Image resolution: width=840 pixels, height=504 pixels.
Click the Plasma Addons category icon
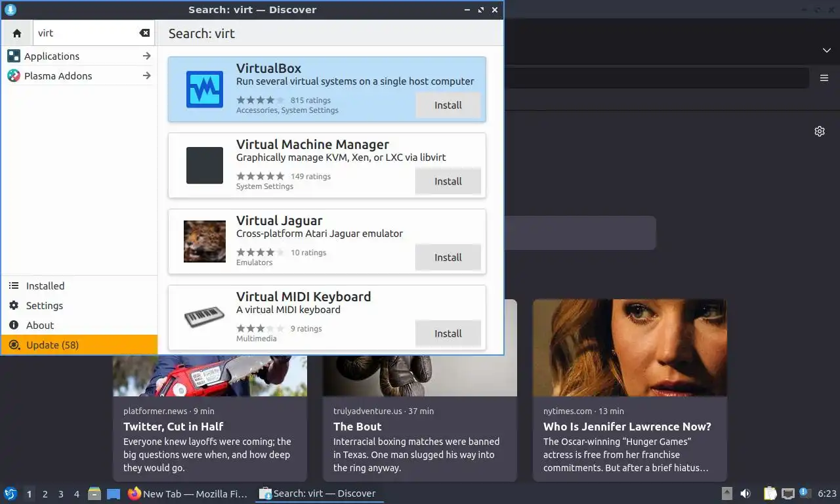14,75
